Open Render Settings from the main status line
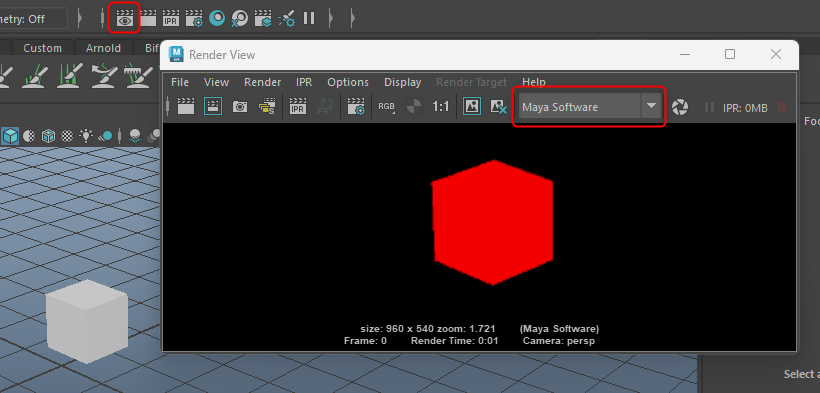This screenshot has width=820, height=393. click(194, 19)
